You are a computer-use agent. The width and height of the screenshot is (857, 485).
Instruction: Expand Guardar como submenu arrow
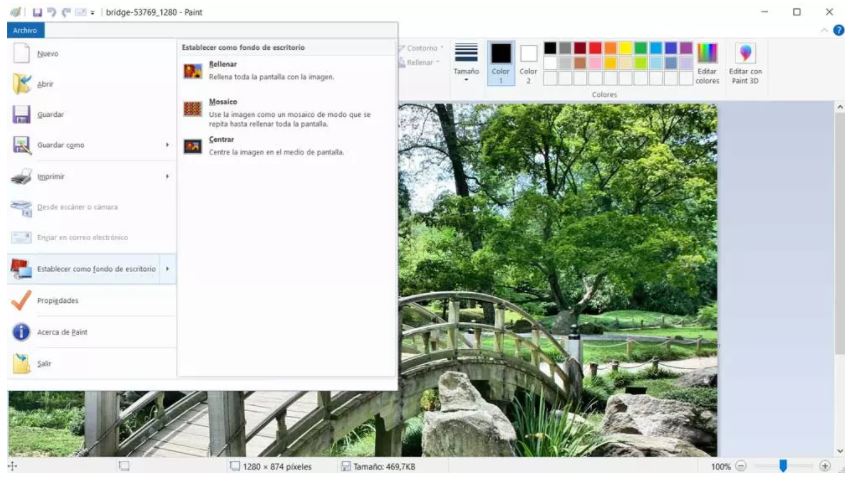pyautogui.click(x=167, y=145)
